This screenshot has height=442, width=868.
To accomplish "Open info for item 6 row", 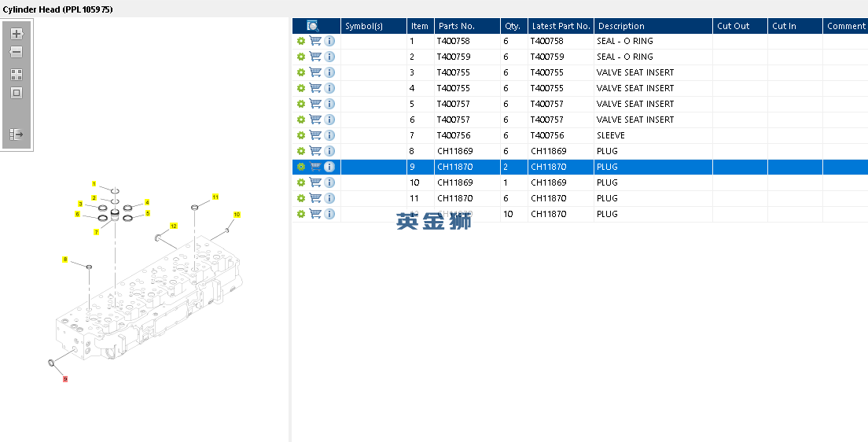I will click(329, 120).
